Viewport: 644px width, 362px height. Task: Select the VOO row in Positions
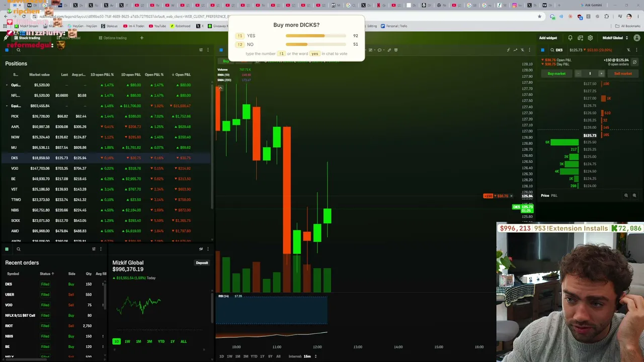(x=106, y=168)
